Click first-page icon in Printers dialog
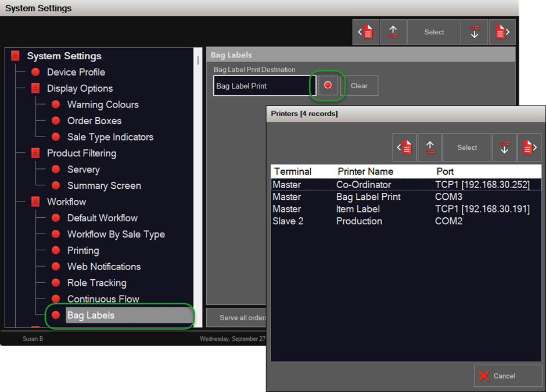546x392 pixels. point(405,148)
